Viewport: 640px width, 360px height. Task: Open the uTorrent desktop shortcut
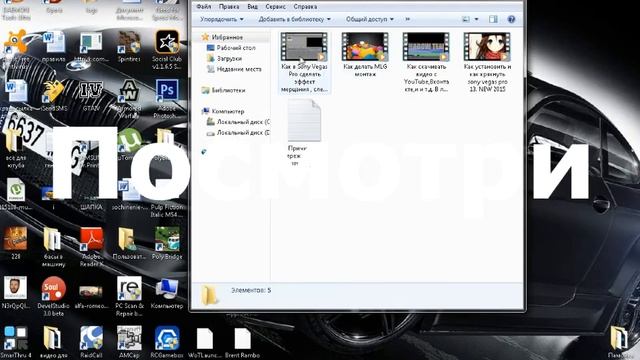click(x=129, y=144)
